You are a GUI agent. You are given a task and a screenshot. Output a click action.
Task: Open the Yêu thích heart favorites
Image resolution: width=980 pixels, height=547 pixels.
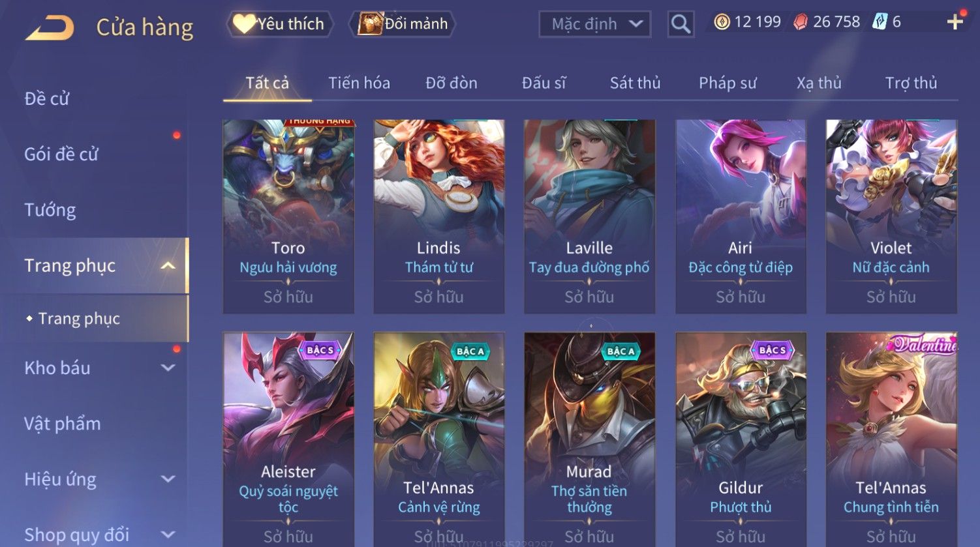280,24
